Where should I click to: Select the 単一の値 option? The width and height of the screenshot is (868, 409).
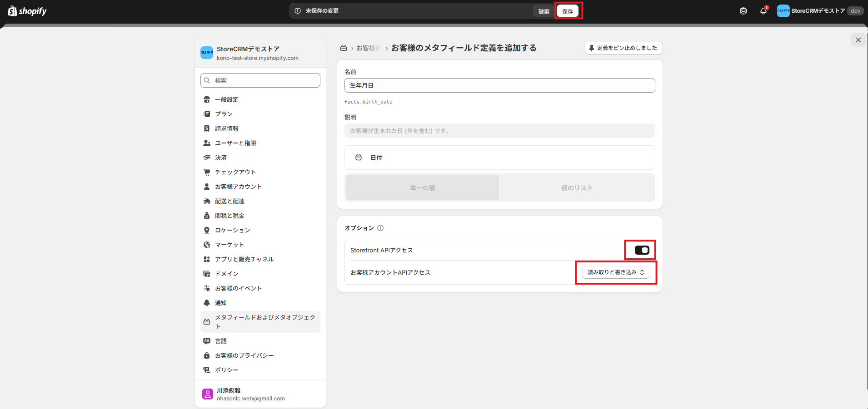click(x=423, y=187)
